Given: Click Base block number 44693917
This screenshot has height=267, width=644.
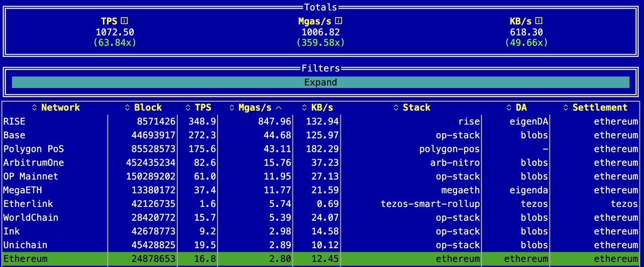Looking at the screenshot, I should [154, 135].
